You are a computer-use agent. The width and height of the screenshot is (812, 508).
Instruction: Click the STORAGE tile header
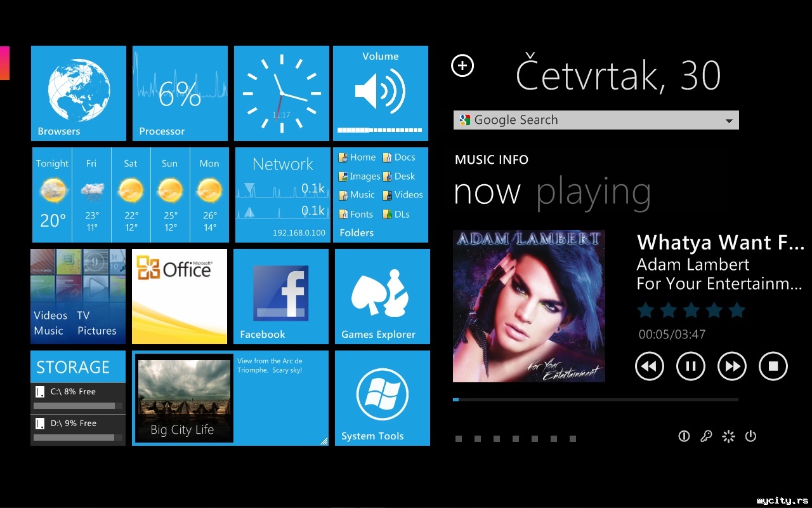tap(78, 366)
